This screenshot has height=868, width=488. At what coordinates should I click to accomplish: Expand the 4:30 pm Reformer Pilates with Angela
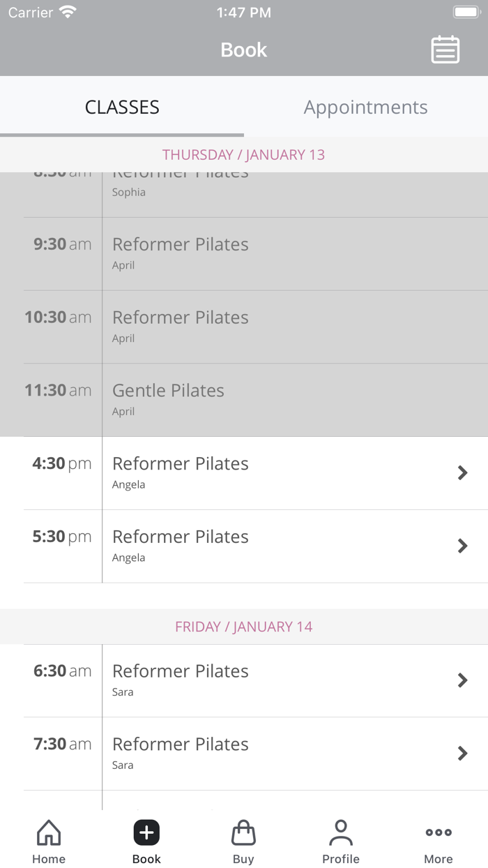pos(244,472)
